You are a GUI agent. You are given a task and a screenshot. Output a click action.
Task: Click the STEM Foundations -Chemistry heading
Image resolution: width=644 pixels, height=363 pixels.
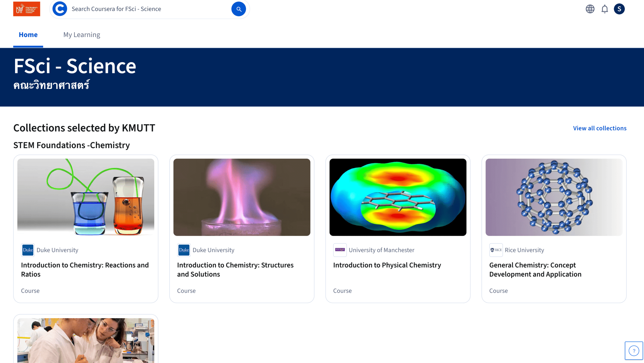pos(71,145)
